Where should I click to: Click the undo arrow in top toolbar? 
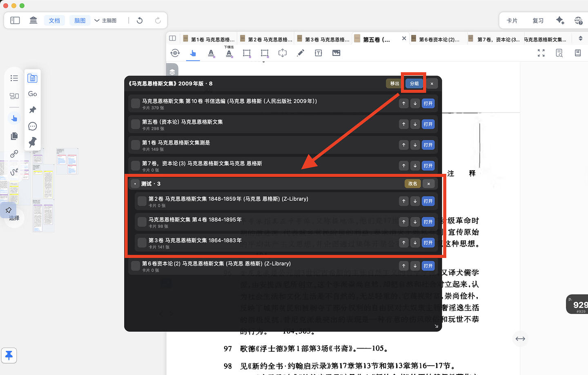[140, 20]
